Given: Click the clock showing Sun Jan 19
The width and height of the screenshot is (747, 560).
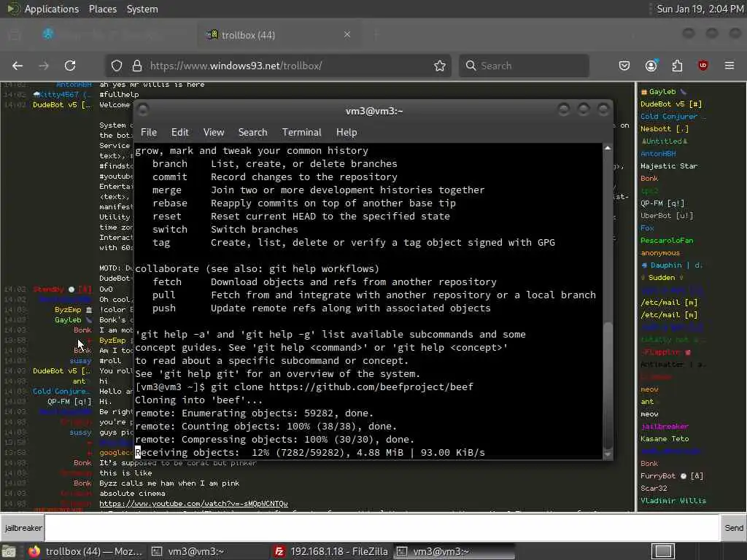Looking at the screenshot, I should click(x=700, y=9).
